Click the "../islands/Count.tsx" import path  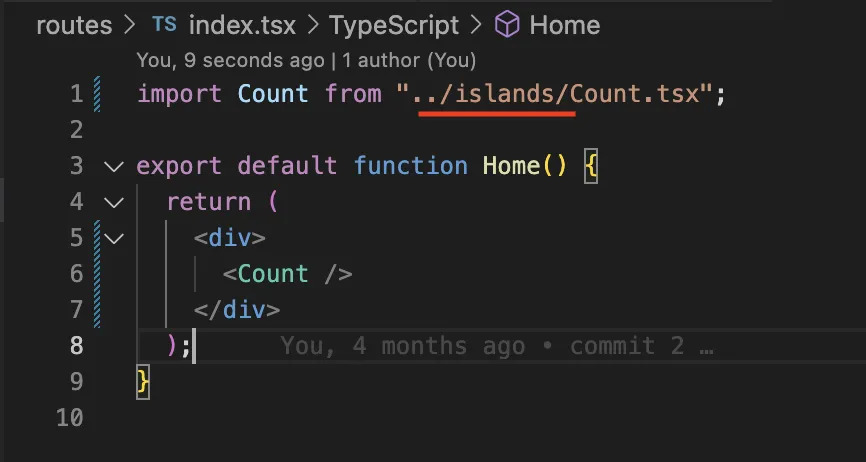[556, 94]
